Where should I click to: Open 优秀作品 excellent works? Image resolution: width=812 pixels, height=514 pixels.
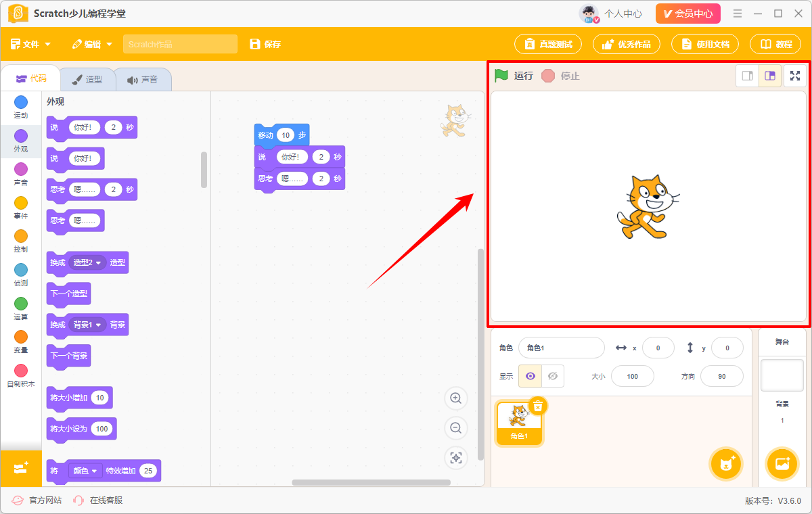627,44
